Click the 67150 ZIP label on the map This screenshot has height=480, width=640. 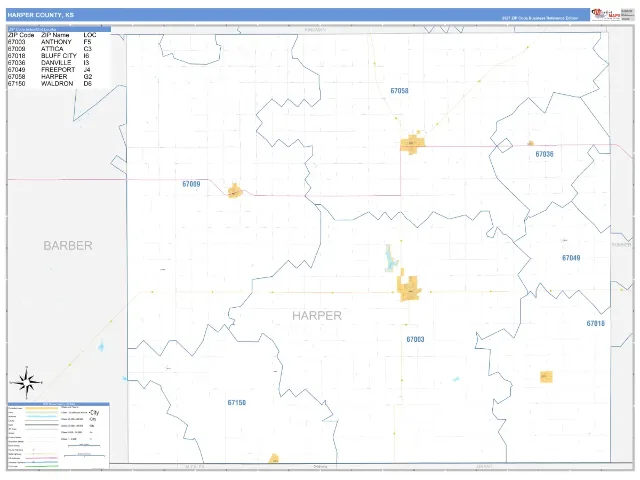coord(237,403)
